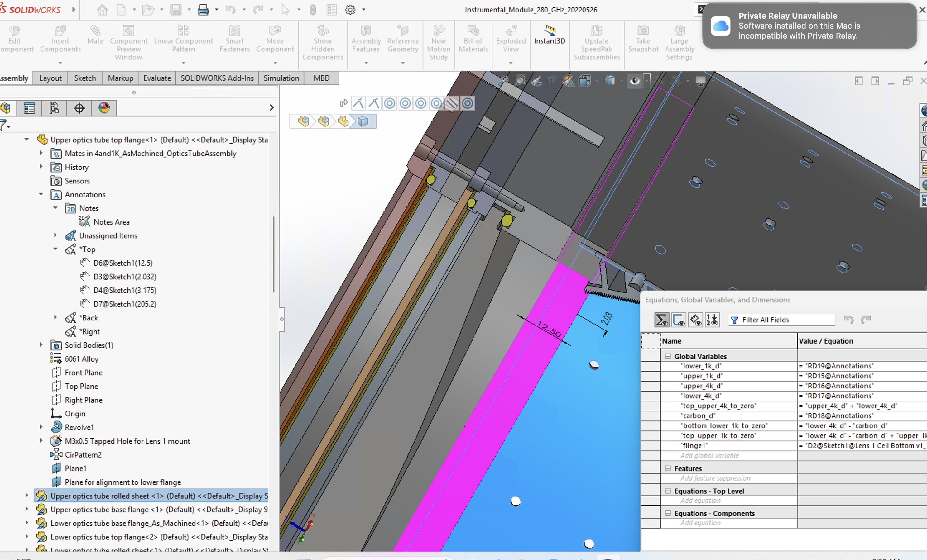927x560 pixels.
Task: Collapse the Notes folder node
Action: 55,208
